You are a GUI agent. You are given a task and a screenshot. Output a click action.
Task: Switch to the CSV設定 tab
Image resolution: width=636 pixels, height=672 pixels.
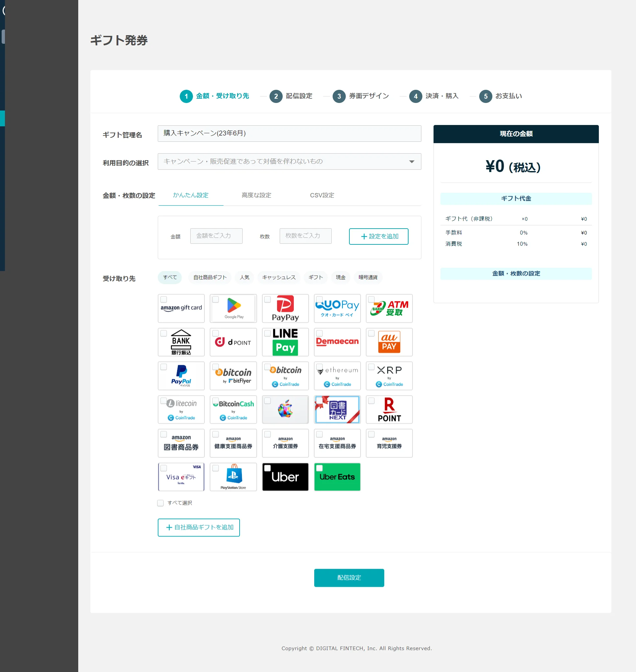322,195
